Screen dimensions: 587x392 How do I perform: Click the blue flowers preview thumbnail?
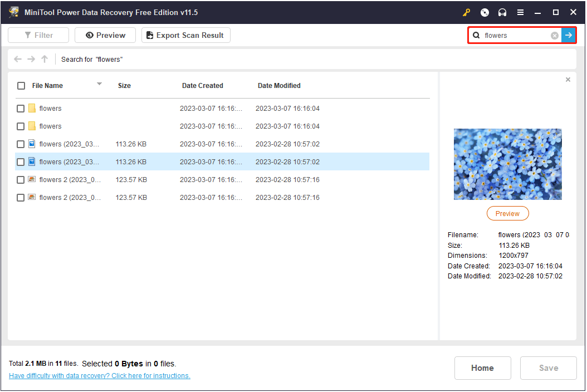tap(507, 164)
